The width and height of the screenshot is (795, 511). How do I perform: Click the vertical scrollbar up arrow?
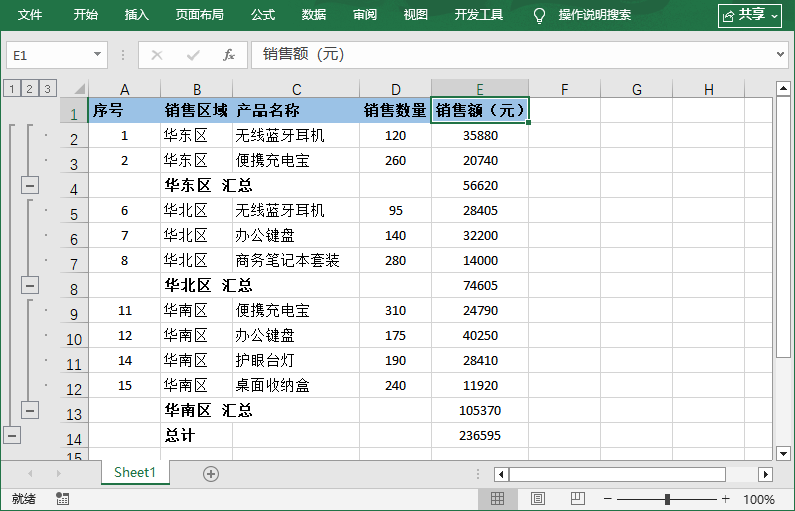coord(783,89)
